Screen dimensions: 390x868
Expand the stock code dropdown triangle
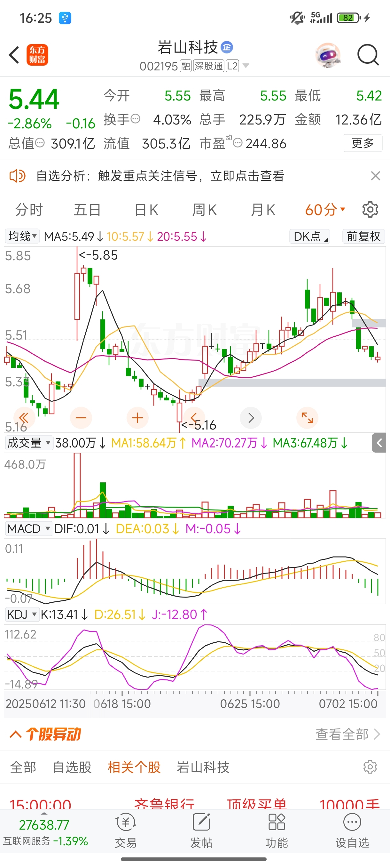point(246,65)
